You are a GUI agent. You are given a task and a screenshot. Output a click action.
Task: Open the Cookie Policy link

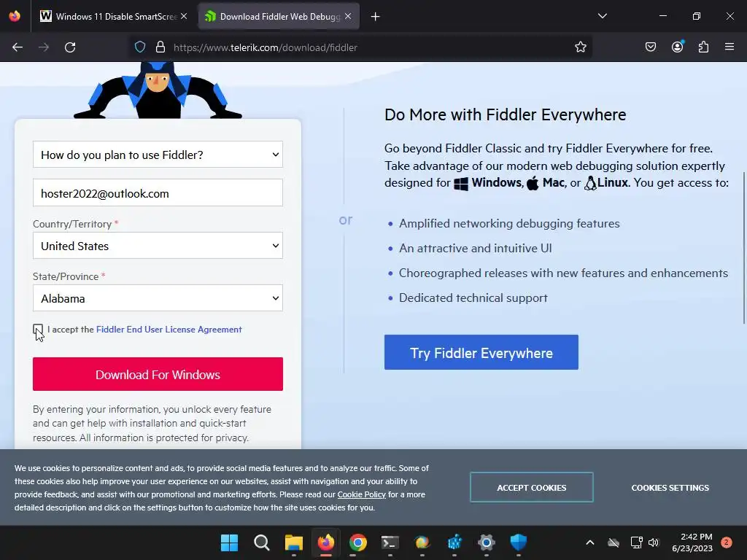[x=362, y=495]
